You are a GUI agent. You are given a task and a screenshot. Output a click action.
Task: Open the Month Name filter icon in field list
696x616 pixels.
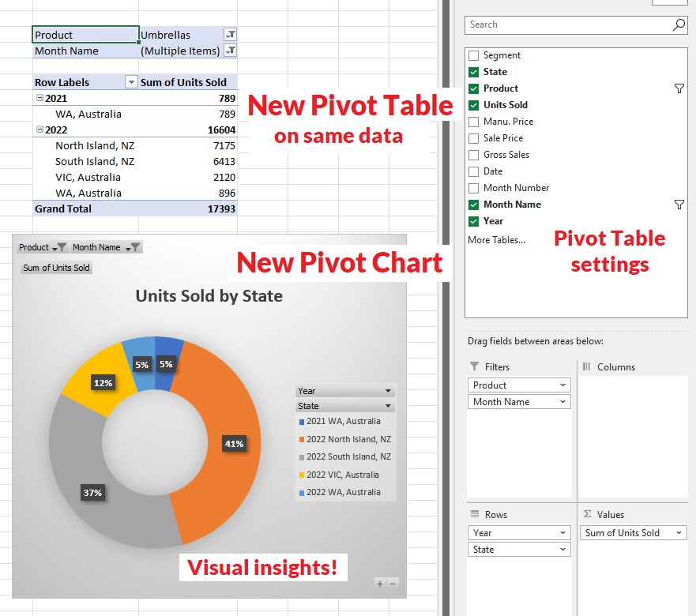click(679, 205)
